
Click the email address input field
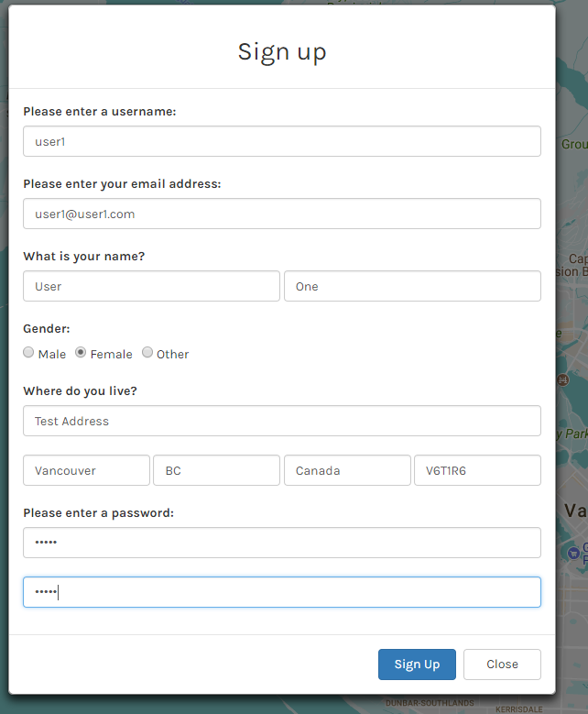(x=281, y=214)
